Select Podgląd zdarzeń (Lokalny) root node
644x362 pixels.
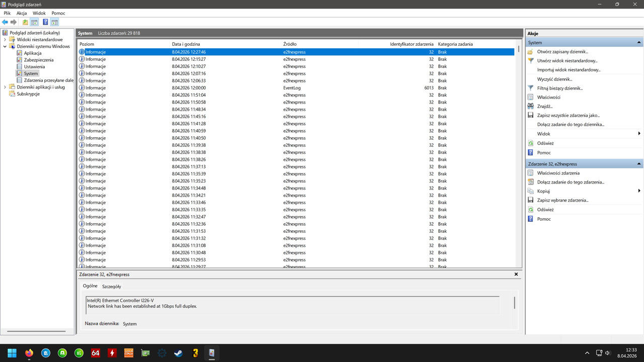point(35,33)
